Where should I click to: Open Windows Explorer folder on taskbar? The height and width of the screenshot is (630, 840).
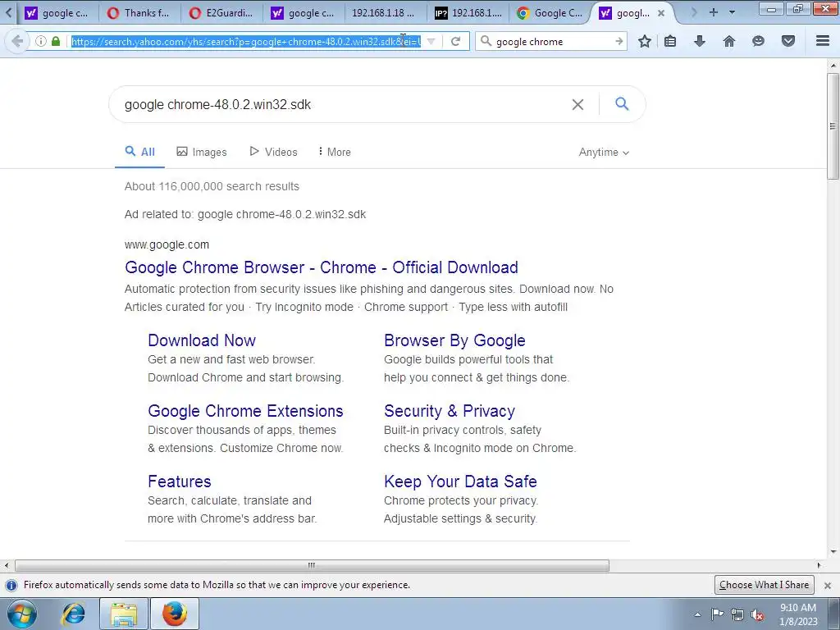pyautogui.click(x=124, y=614)
